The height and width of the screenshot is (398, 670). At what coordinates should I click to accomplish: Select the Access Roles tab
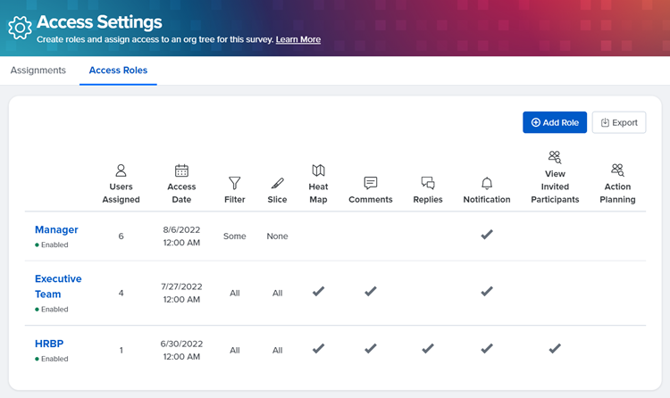tap(118, 70)
